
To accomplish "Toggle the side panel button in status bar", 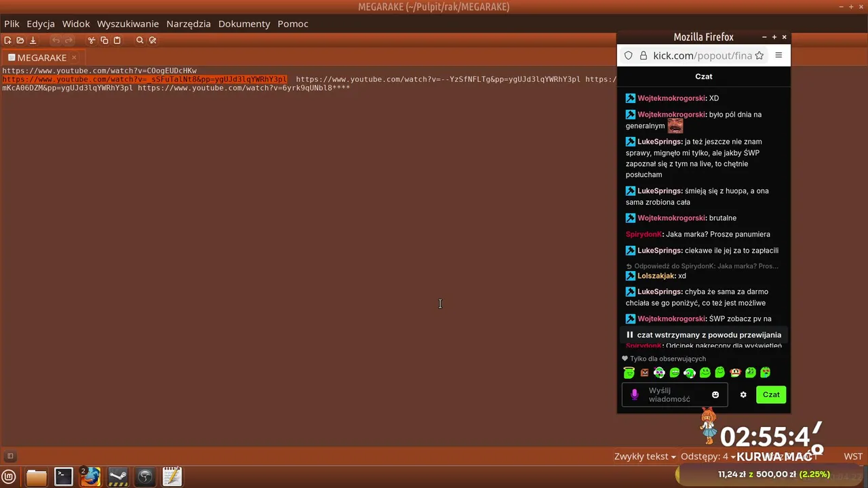I will coord(10,456).
